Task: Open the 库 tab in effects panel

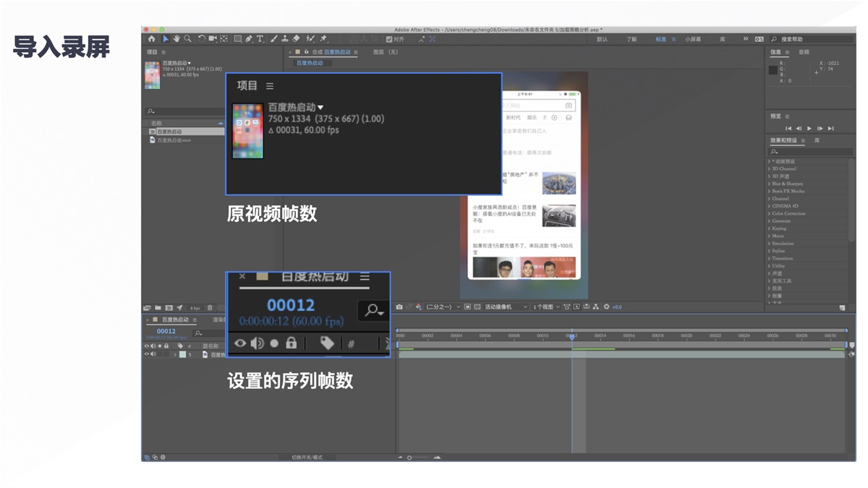Action: point(817,141)
